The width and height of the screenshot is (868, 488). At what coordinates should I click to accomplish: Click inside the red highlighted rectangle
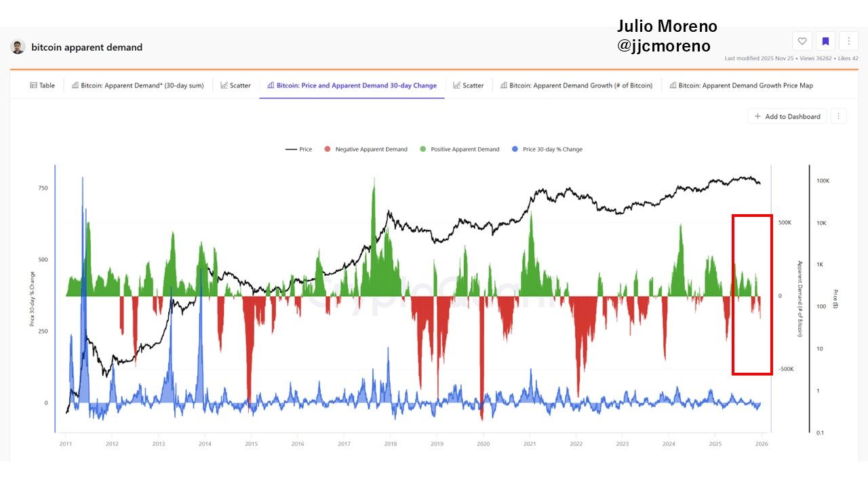click(752, 295)
